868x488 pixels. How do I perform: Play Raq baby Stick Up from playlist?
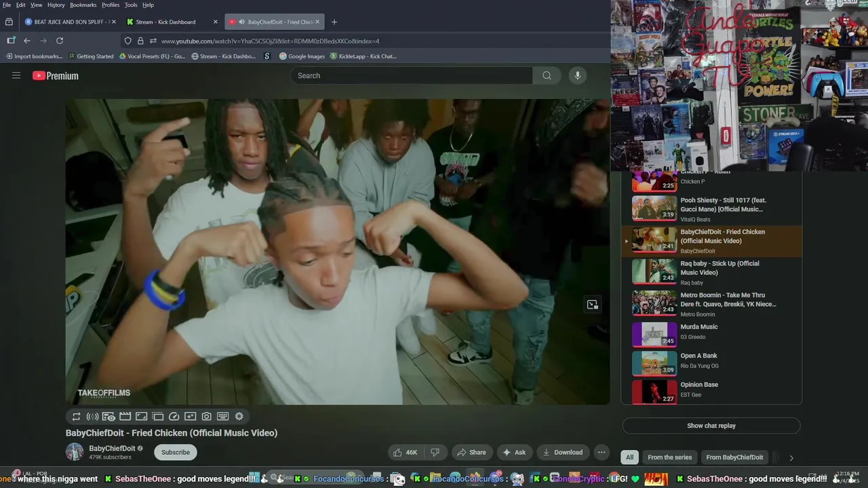pyautogui.click(x=711, y=272)
